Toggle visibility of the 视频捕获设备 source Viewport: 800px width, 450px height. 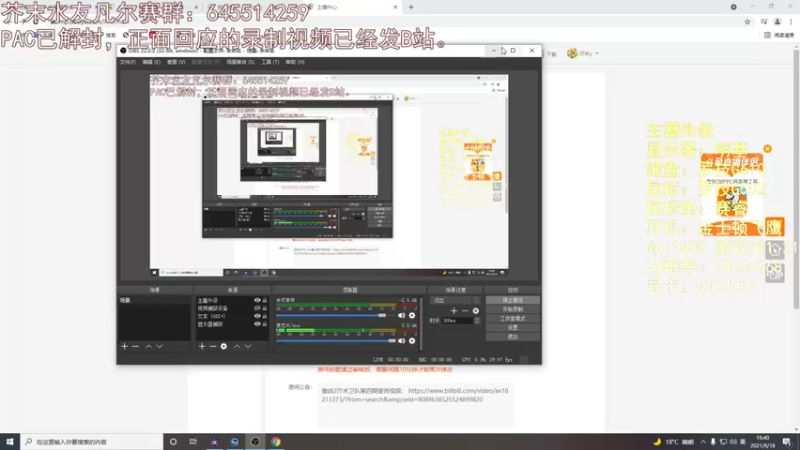257,308
